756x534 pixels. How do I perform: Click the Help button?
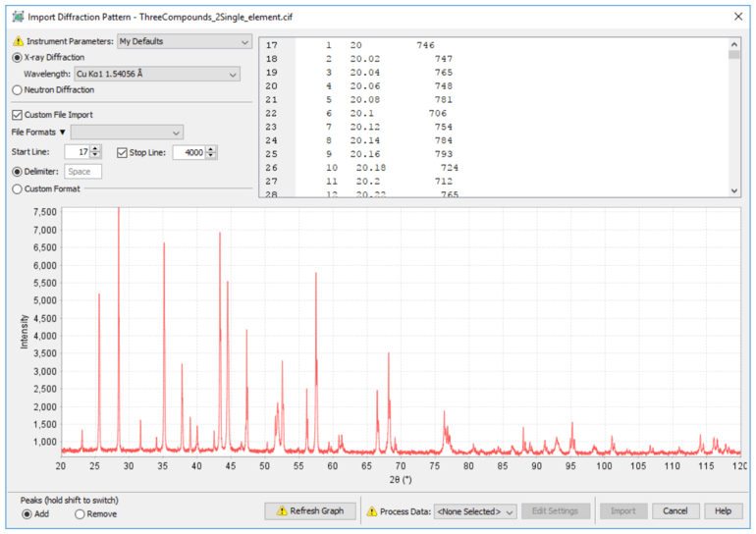(x=723, y=511)
